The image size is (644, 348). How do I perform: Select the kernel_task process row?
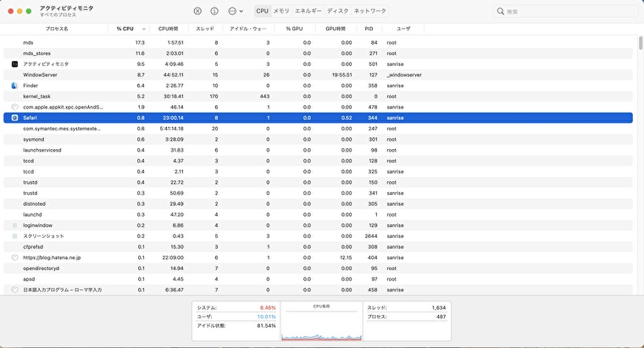coord(318,97)
